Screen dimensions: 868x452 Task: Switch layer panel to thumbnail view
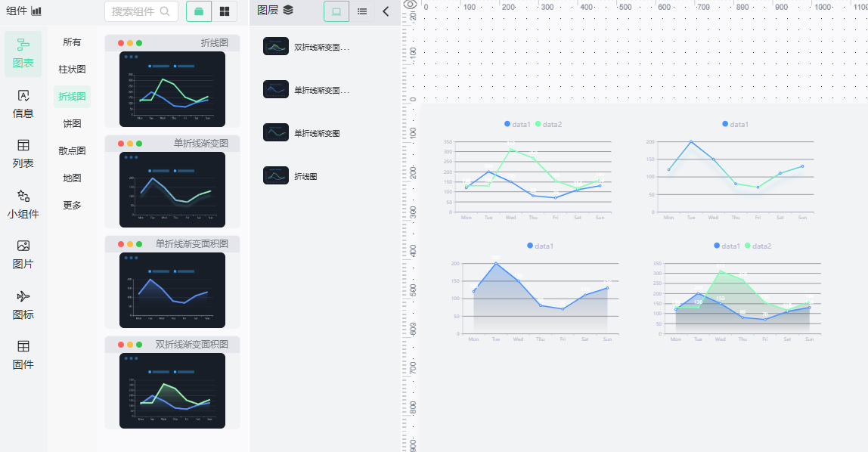tap(336, 11)
